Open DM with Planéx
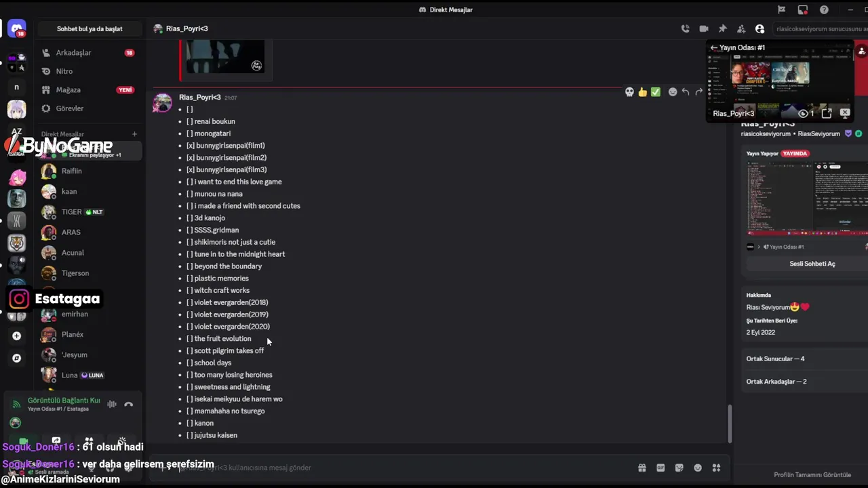 pyautogui.click(x=90, y=334)
